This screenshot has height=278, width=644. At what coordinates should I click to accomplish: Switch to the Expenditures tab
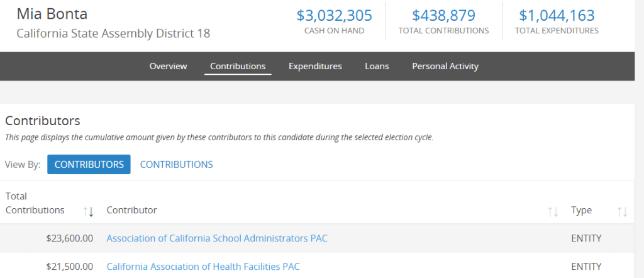315,66
